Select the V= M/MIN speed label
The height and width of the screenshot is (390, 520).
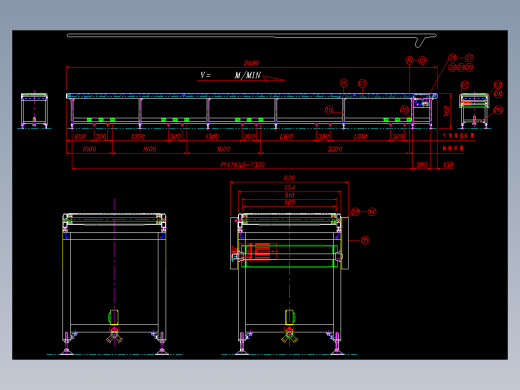(x=230, y=75)
